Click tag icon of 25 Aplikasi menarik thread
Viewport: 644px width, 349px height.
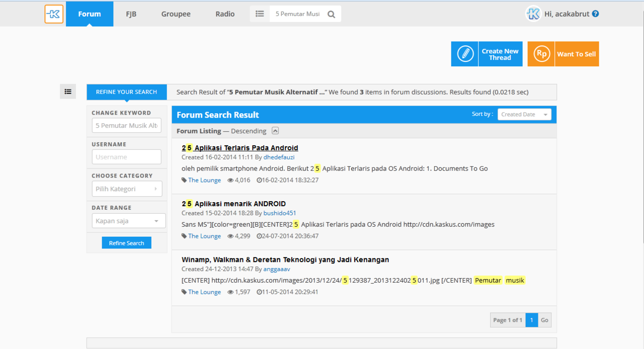tap(184, 236)
